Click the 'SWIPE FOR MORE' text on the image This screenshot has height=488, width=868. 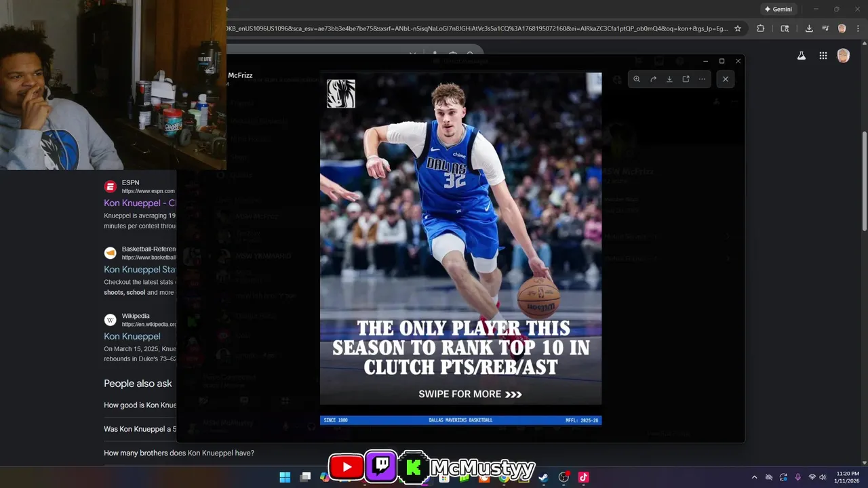470,394
